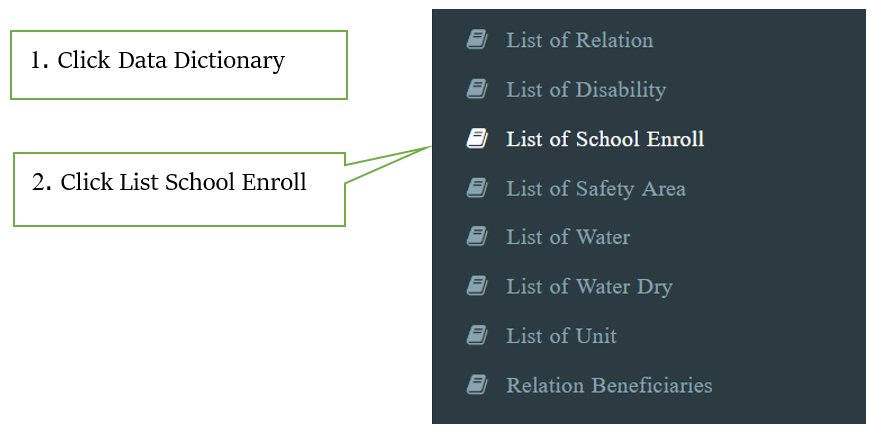Open Relation Beneficiaries in the sidebar

[x=609, y=385]
